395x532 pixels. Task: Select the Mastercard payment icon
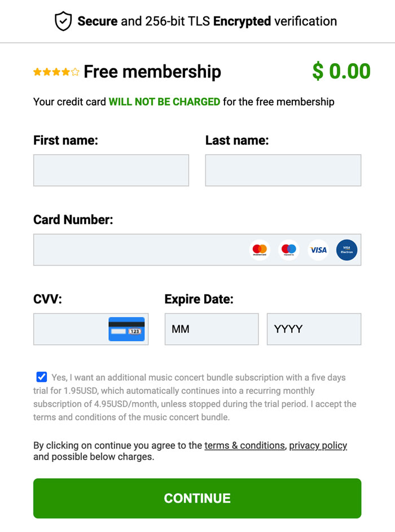tap(260, 249)
